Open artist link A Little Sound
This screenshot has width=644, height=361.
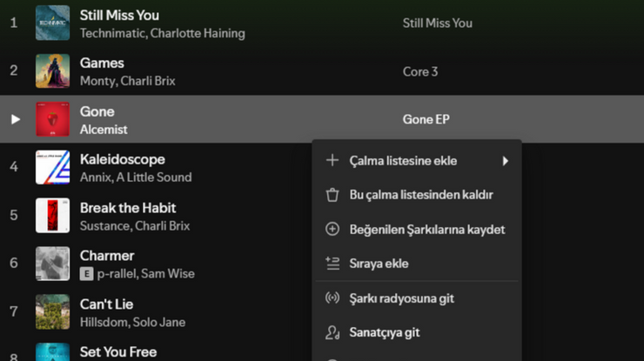(x=154, y=177)
